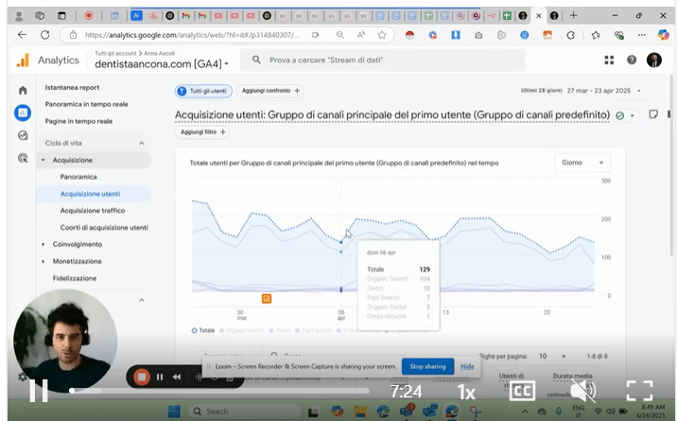The width and height of the screenshot is (677, 421).
Task: Click the Loom stop recording button
Action: click(141, 377)
